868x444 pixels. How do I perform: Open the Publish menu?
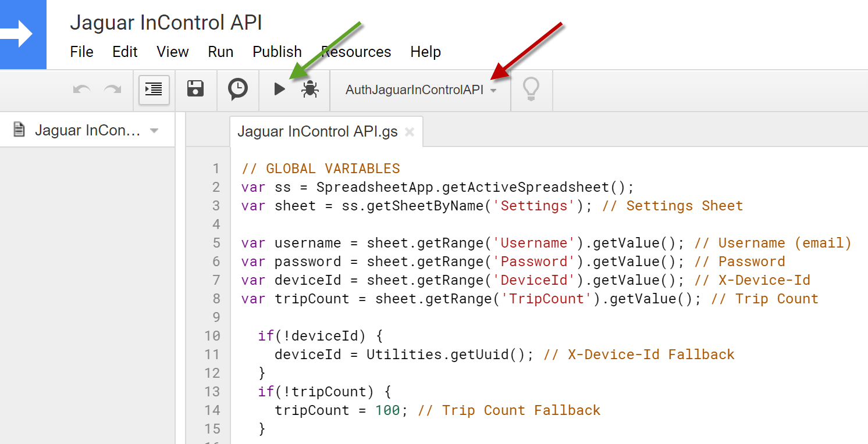[278, 52]
